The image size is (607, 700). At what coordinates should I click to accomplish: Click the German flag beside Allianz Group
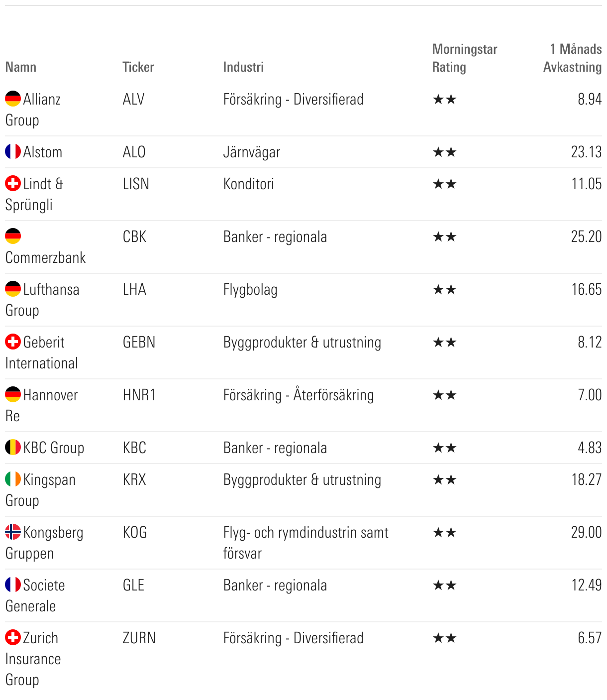(x=13, y=99)
